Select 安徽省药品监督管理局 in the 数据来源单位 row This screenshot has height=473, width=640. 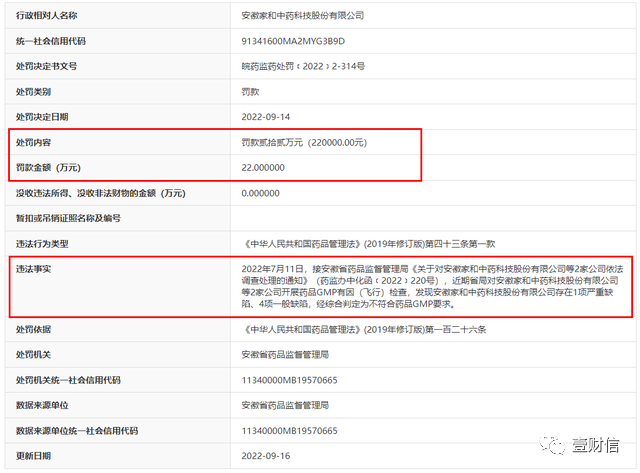[x=285, y=405]
